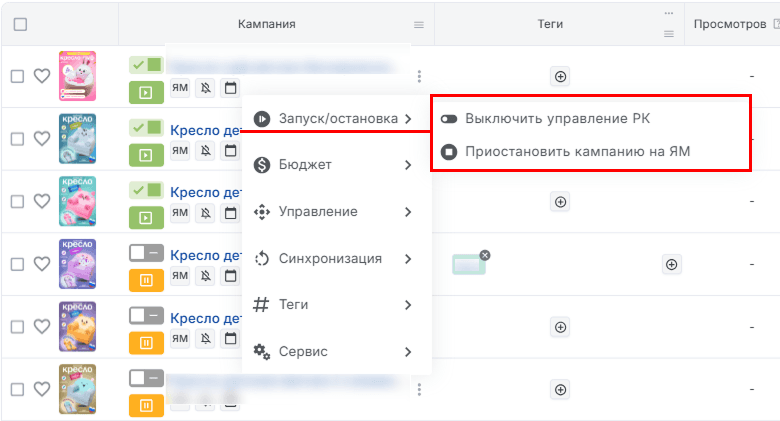Click the ЯМ badge in the third row

point(180,213)
